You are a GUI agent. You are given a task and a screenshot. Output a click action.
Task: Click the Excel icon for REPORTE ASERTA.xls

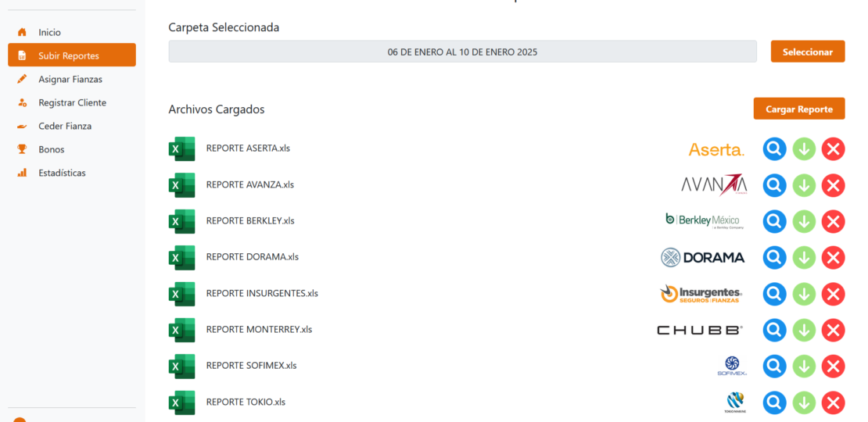coord(181,148)
